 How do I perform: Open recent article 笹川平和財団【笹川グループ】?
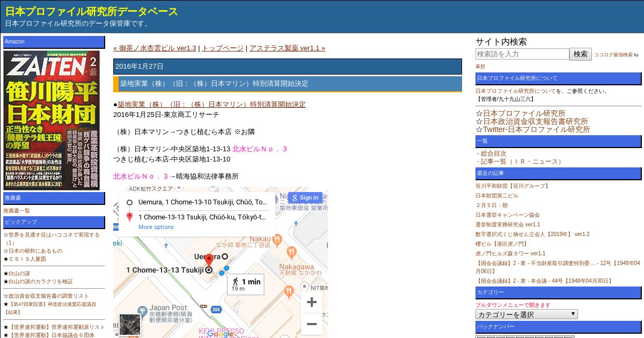[513, 186]
